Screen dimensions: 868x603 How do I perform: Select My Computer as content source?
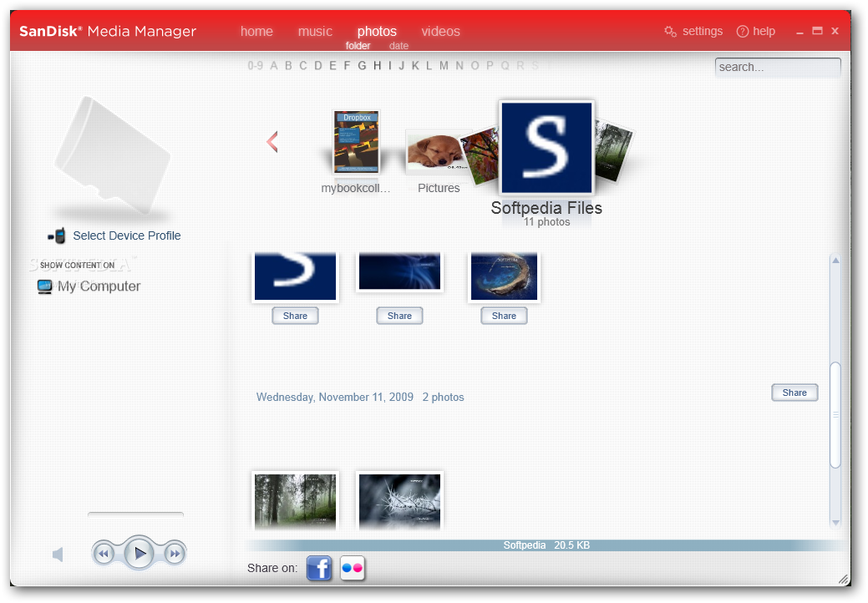(x=99, y=286)
